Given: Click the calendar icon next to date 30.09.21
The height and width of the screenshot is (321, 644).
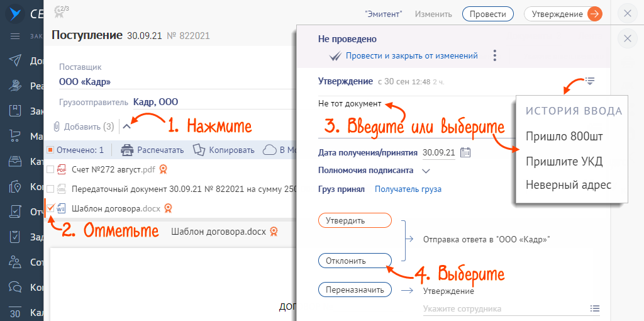Looking at the screenshot, I should click(465, 152).
